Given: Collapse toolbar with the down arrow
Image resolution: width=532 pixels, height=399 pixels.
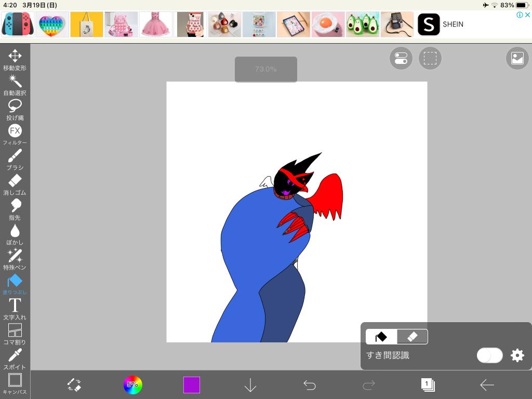Looking at the screenshot, I should point(250,385).
